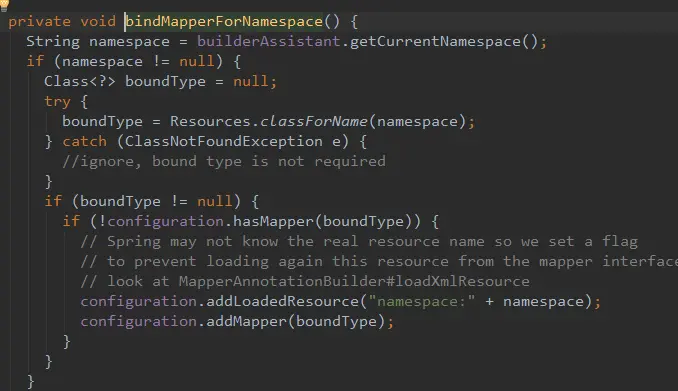The height and width of the screenshot is (391, 678).
Task: Click comment 'Spring may not know the real resource name'
Action: tap(359, 241)
